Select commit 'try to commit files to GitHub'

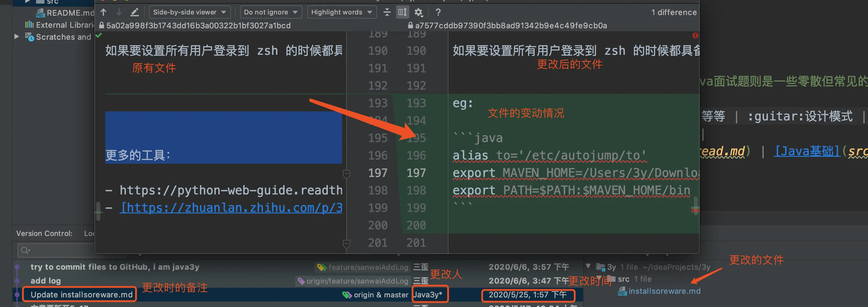point(115,267)
